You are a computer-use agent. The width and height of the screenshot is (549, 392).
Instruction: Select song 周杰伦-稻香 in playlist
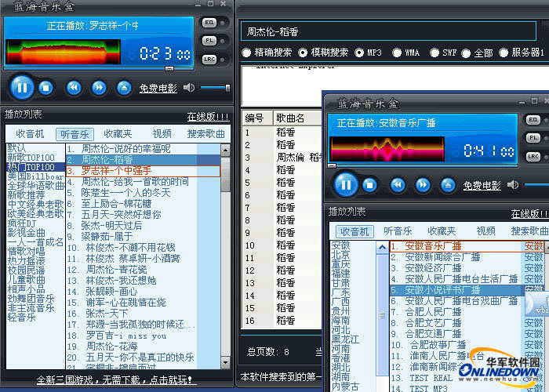144,160
